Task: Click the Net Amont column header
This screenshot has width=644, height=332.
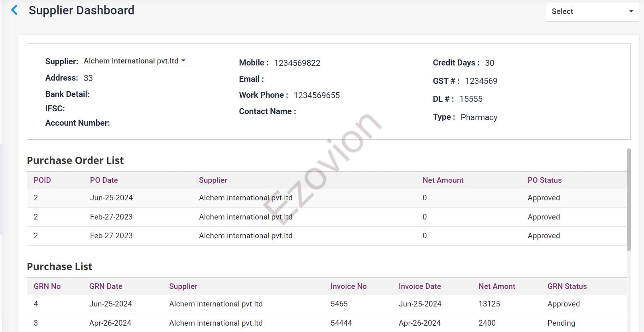Action: [496, 287]
